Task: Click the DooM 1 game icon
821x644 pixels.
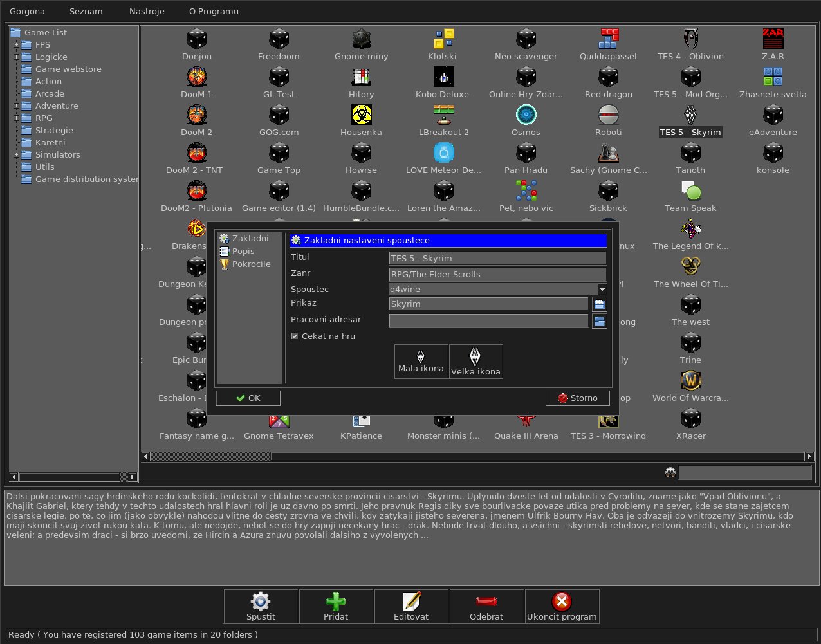Action: tap(197, 77)
